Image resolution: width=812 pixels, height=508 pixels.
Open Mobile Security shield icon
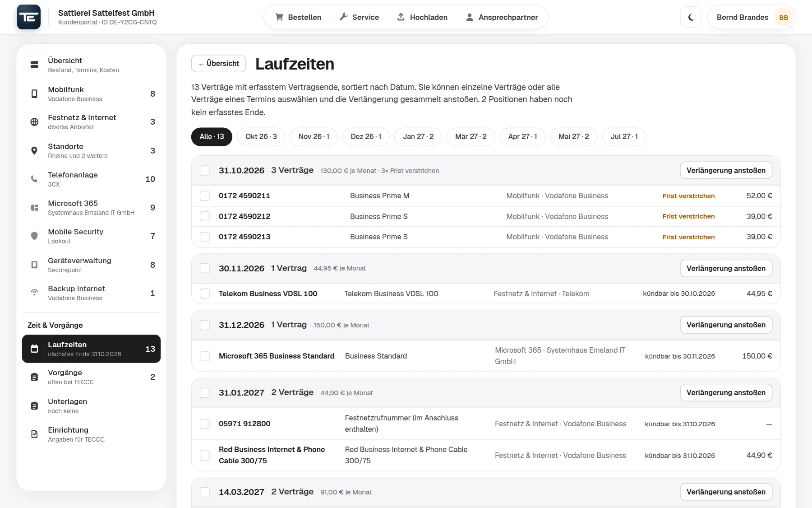coord(34,236)
